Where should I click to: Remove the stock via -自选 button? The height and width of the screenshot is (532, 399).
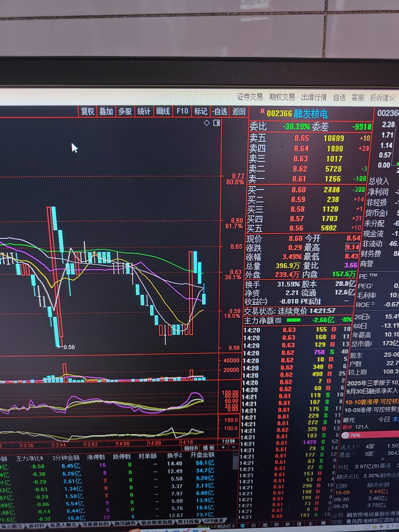coord(220,111)
